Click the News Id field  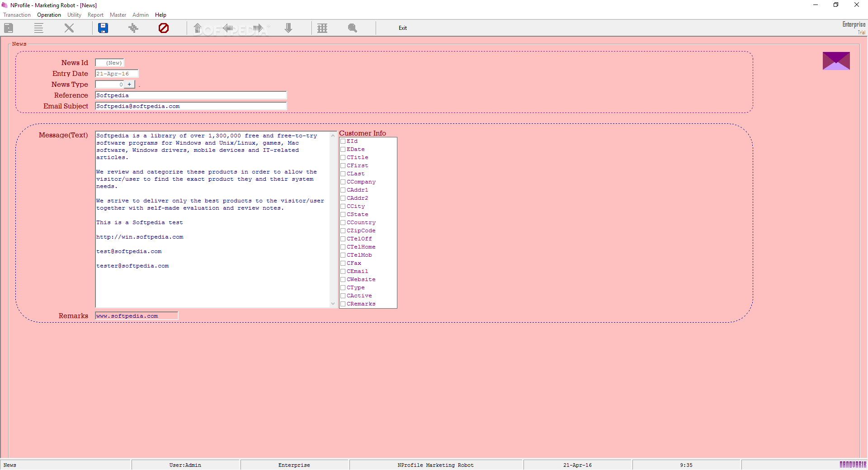(x=109, y=63)
